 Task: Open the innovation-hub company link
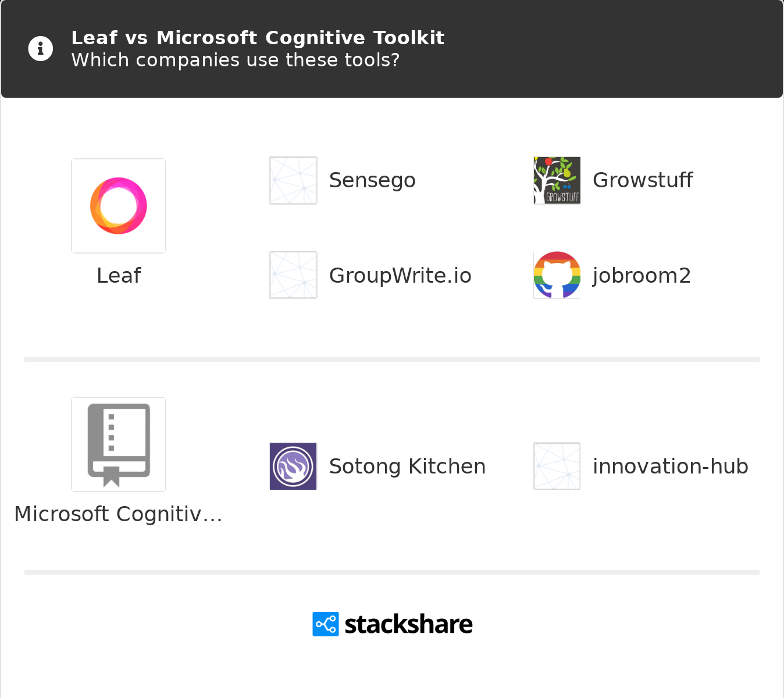click(x=670, y=466)
